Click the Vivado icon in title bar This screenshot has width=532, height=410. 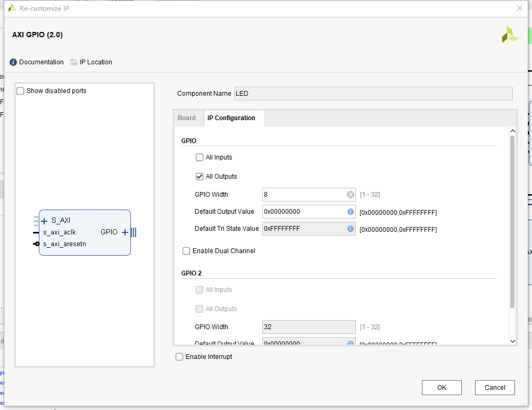[12, 8]
